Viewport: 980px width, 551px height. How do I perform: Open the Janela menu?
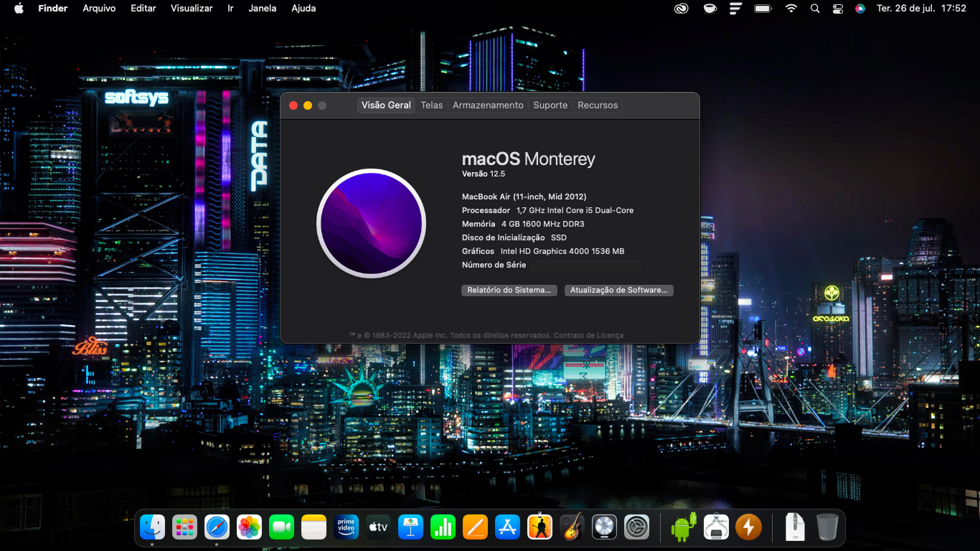click(263, 9)
